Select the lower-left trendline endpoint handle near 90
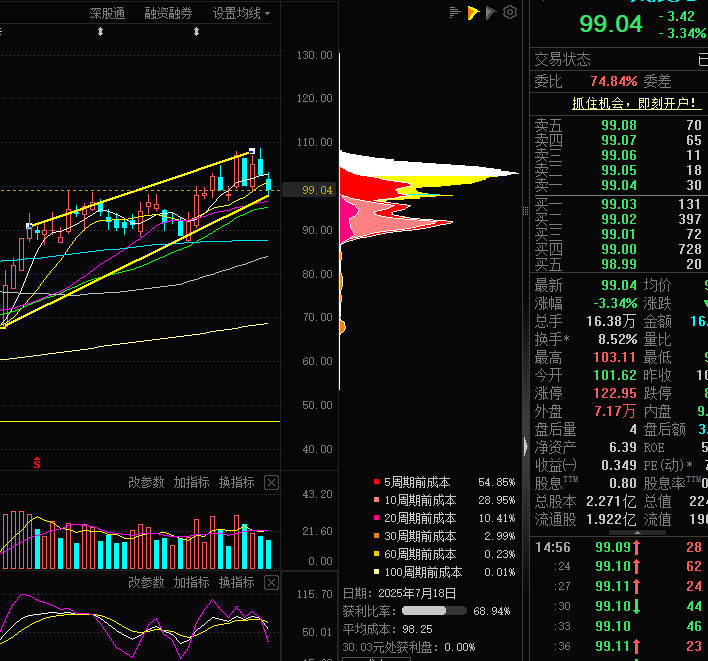 pyautogui.click(x=29, y=226)
